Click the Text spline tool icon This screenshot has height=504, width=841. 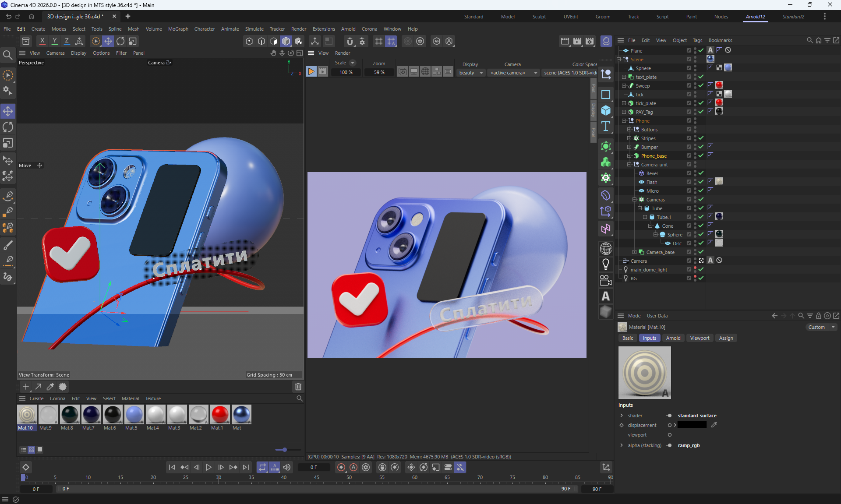coord(606,127)
